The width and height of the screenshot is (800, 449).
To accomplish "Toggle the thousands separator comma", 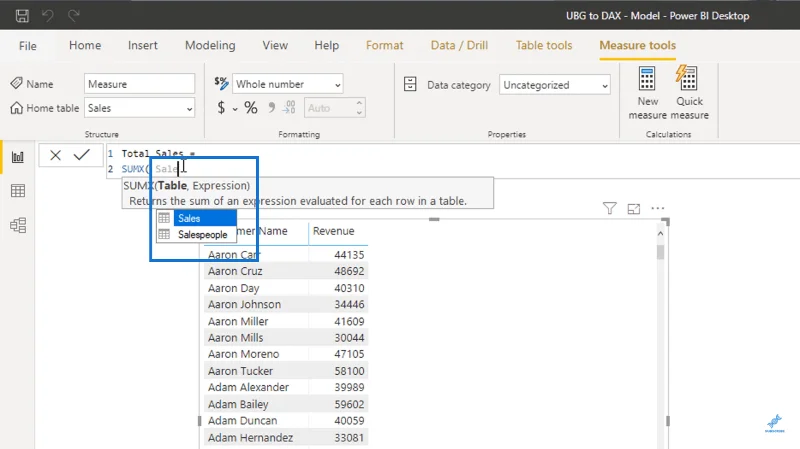I will coord(271,107).
